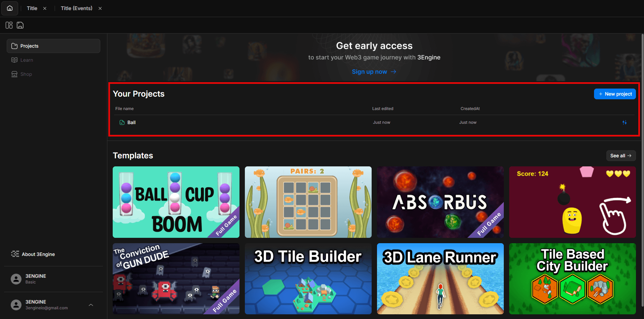Click the Home icon in the top bar
The height and width of the screenshot is (319, 644).
tap(9, 8)
